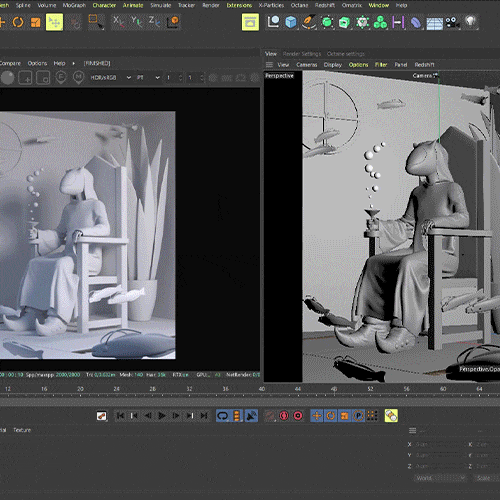
Task: Select the Rotate tool icon
Action: tap(18, 22)
